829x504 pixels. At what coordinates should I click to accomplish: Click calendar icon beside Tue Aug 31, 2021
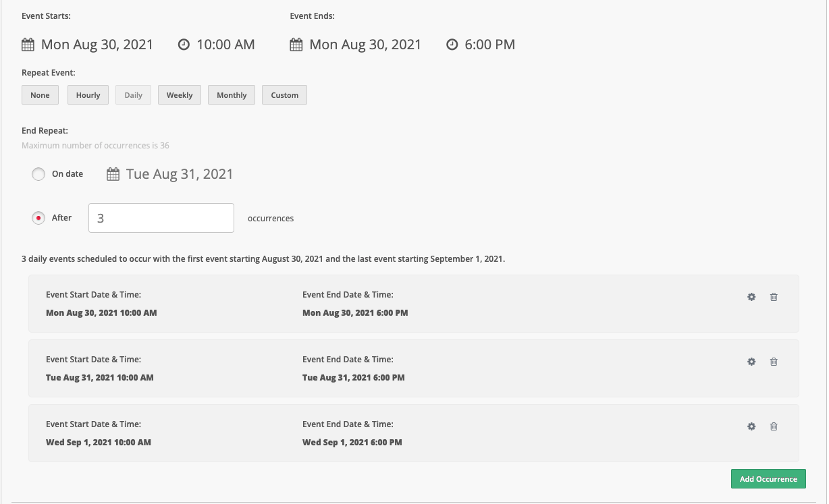coord(113,175)
